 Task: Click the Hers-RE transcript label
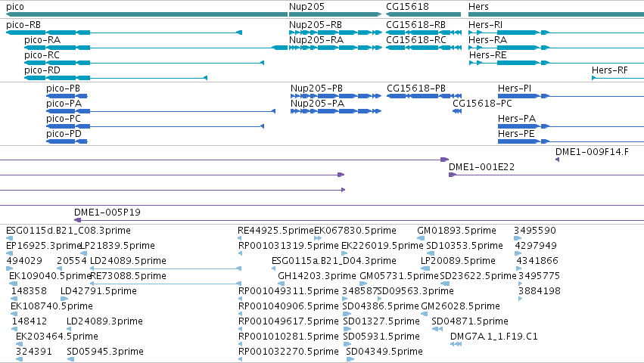488,55
